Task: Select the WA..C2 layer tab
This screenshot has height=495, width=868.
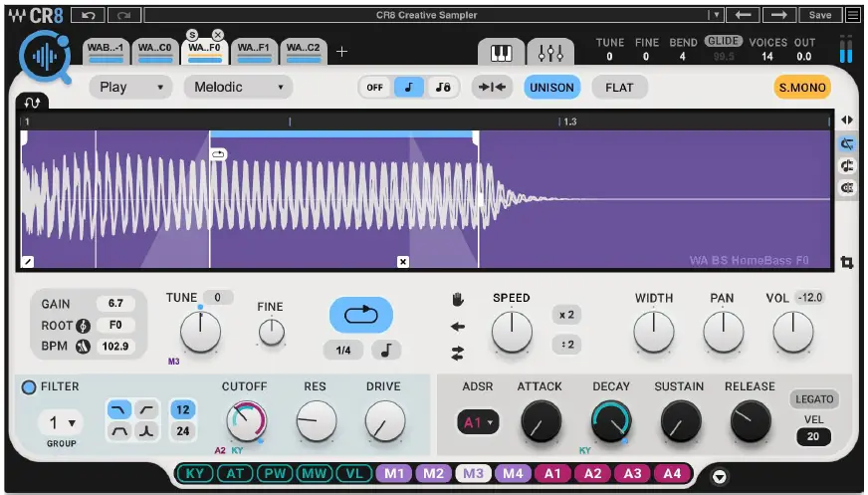Action: point(303,52)
